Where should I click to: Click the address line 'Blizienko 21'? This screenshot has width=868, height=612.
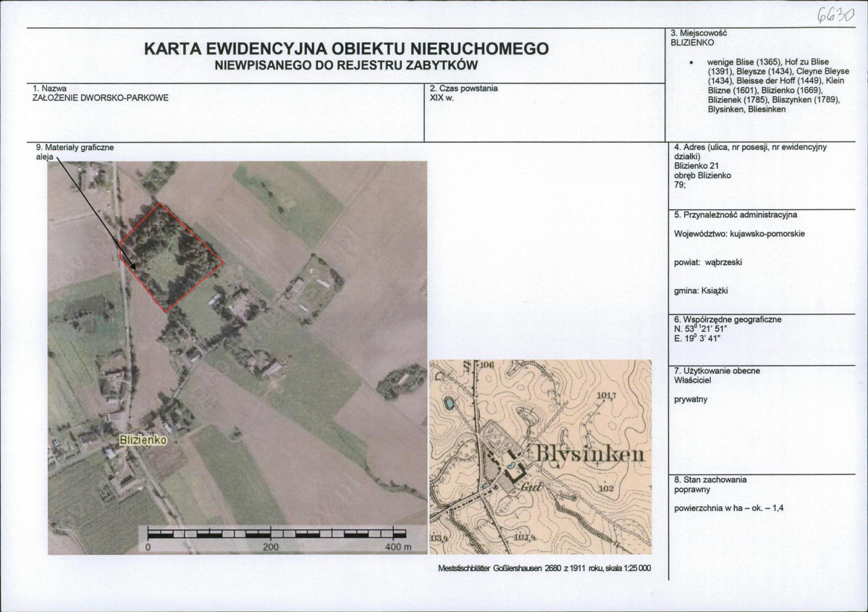[696, 166]
